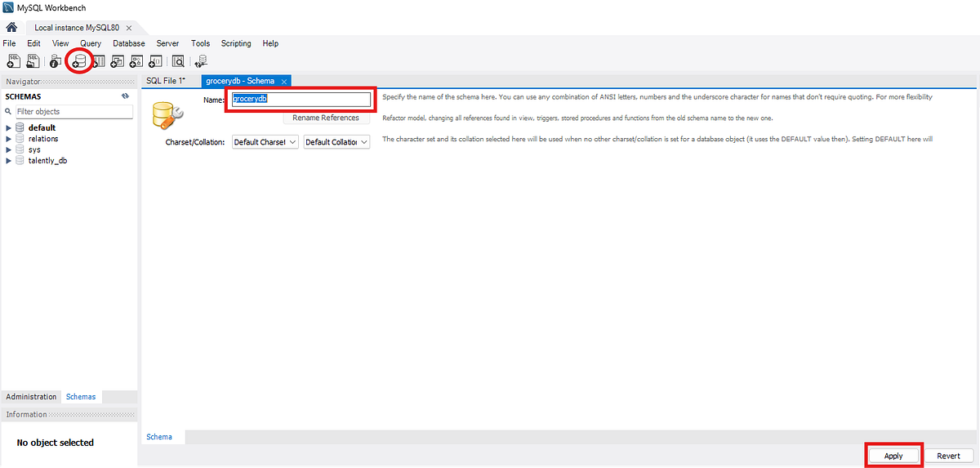
Task: Switch to the Administration tab
Action: [x=31, y=396]
